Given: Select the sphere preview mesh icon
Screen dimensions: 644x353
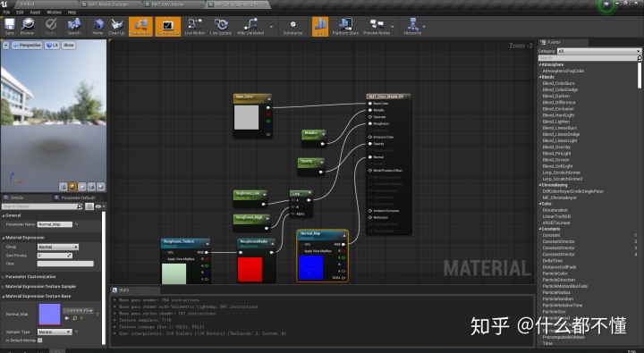Looking at the screenshot, I should tap(72, 187).
